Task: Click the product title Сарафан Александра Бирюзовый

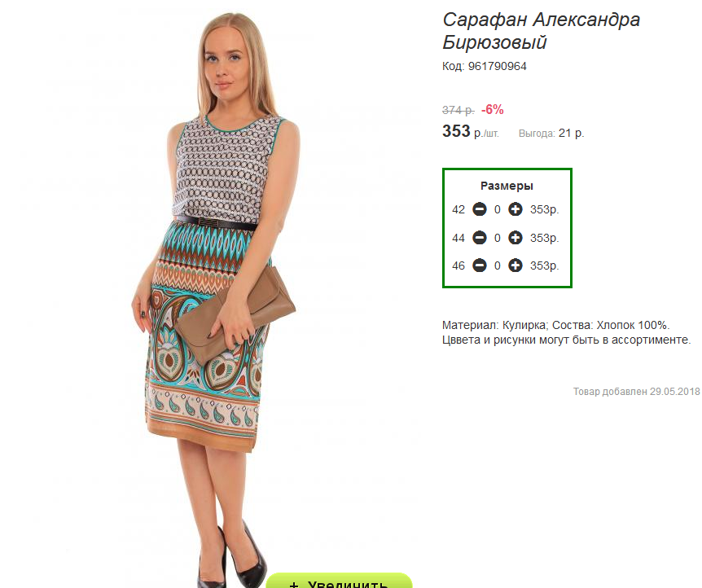Action: (x=541, y=31)
